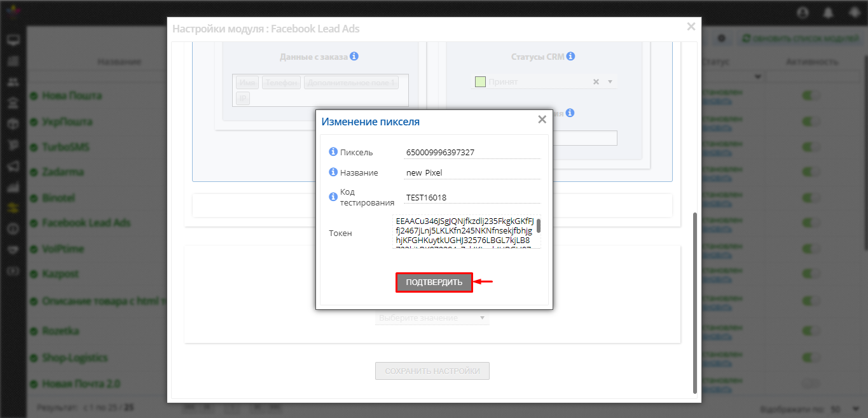
Task: Toggle activity switch for TurboSMS row
Action: [x=811, y=147]
